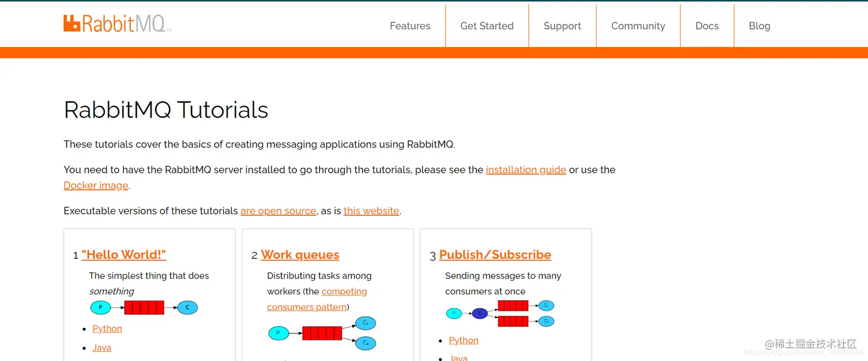This screenshot has height=361, width=868.
Task: Open the Publish/Subscribe tutorial
Action: pos(495,255)
